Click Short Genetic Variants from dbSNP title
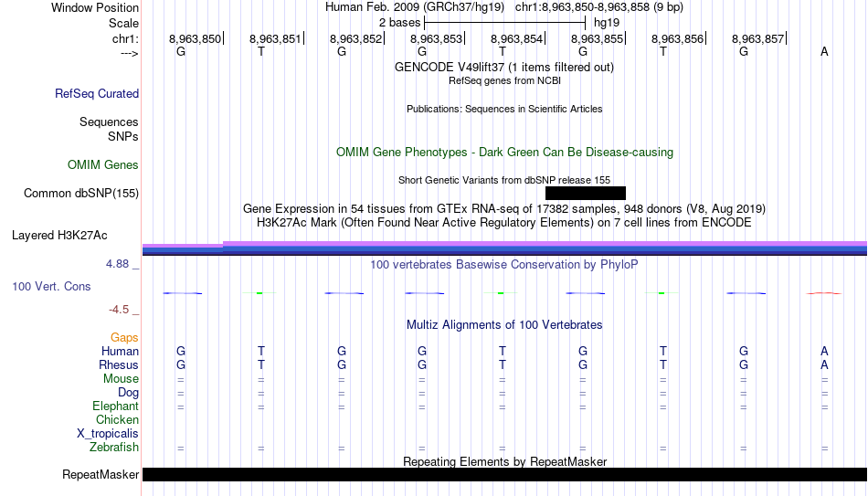 504,181
